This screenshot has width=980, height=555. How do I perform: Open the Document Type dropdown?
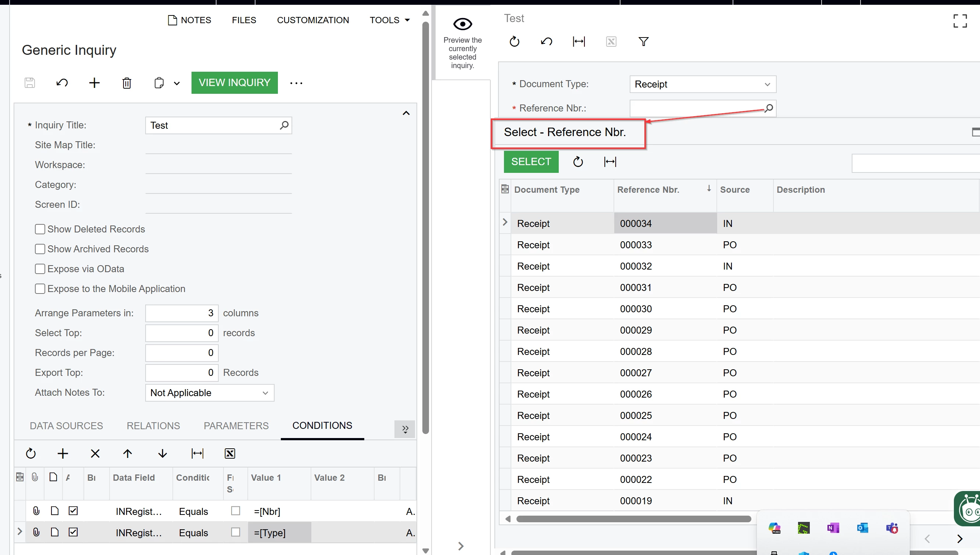[x=702, y=84]
